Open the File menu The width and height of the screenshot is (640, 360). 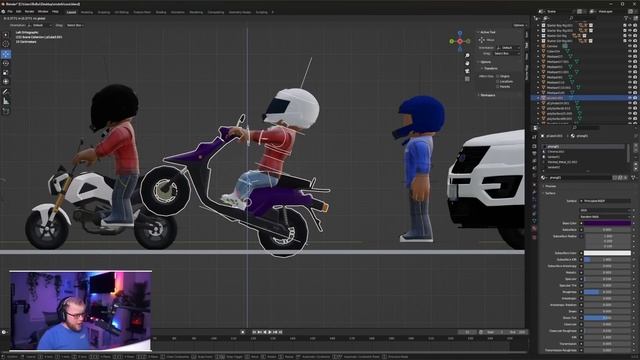pos(10,12)
